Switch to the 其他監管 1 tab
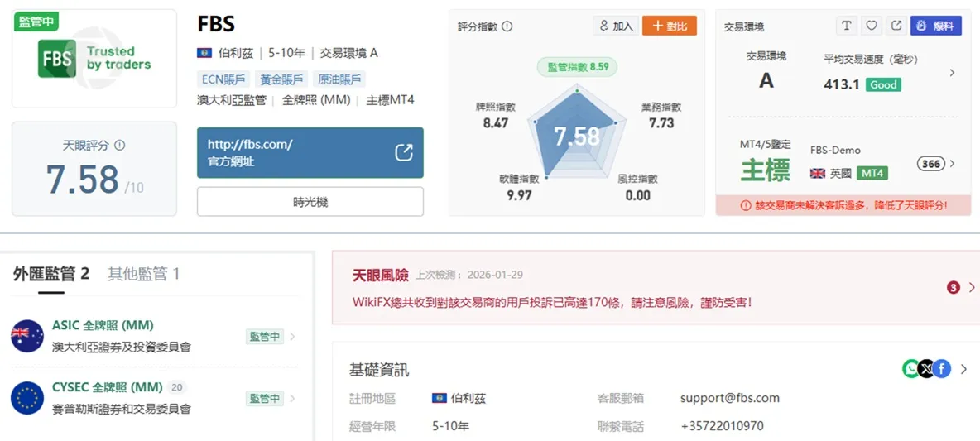 coord(144,274)
